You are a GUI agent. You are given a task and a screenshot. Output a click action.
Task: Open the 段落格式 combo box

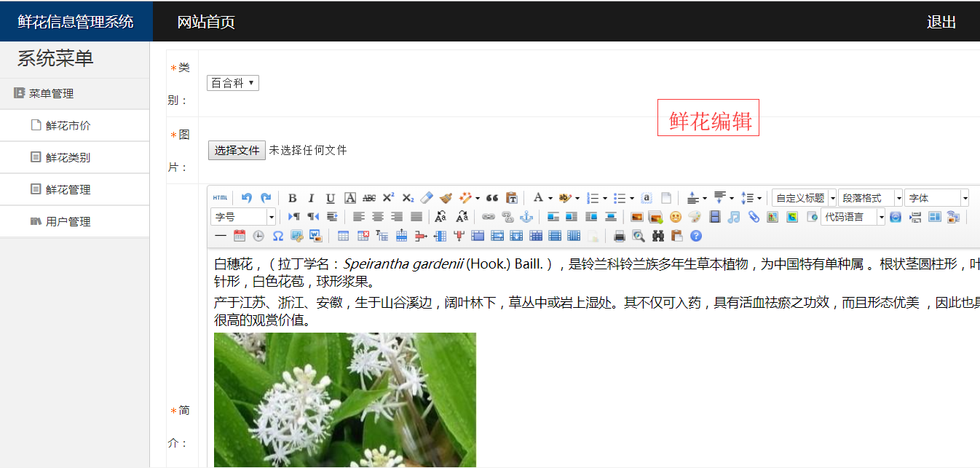(870, 198)
